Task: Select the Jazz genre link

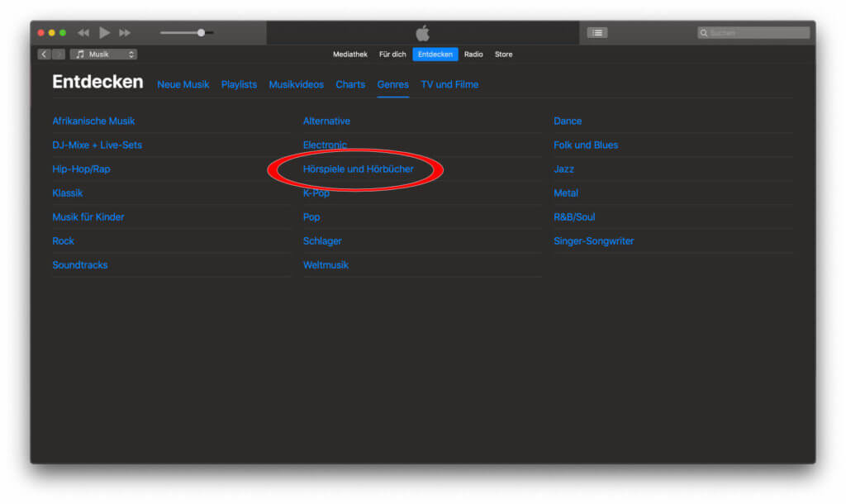Action: 563,169
